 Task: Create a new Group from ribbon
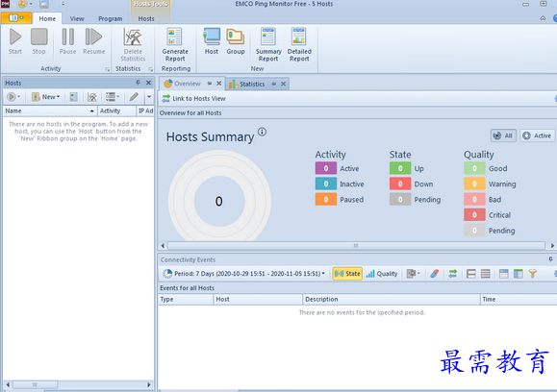[x=236, y=41]
